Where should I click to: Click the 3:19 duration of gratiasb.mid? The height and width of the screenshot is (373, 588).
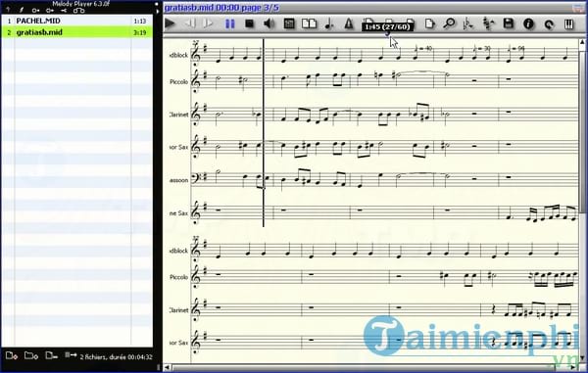(140, 32)
